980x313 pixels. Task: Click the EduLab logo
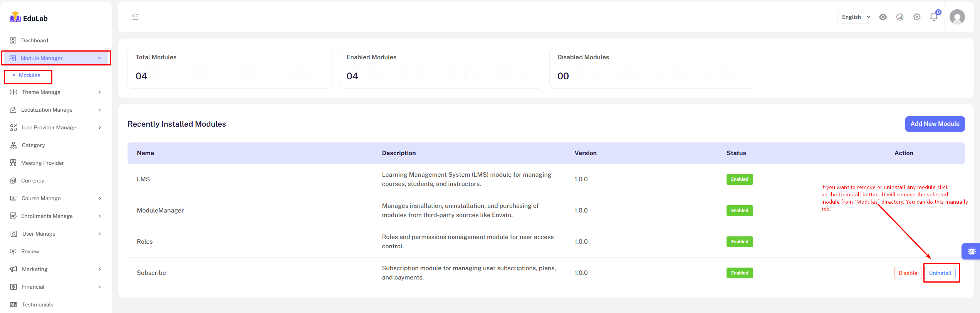(29, 18)
